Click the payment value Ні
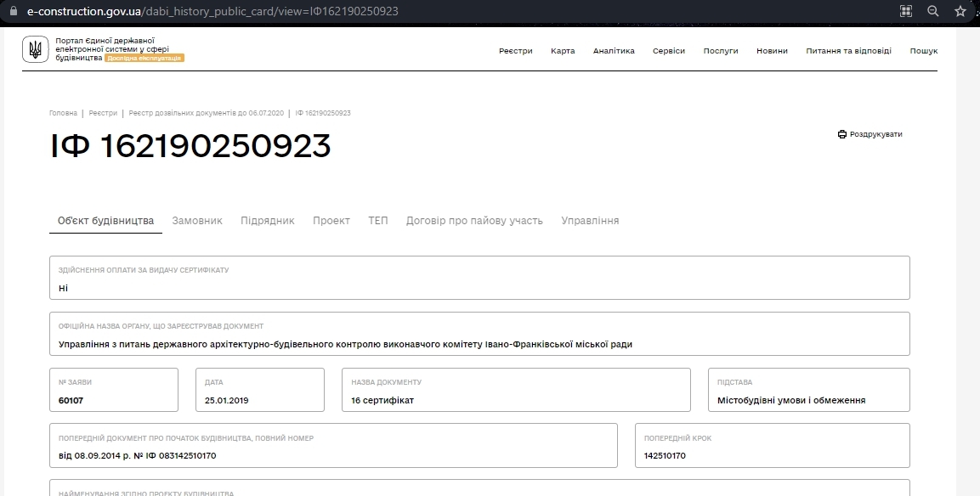Screen dimensions: 980x496 (63, 288)
